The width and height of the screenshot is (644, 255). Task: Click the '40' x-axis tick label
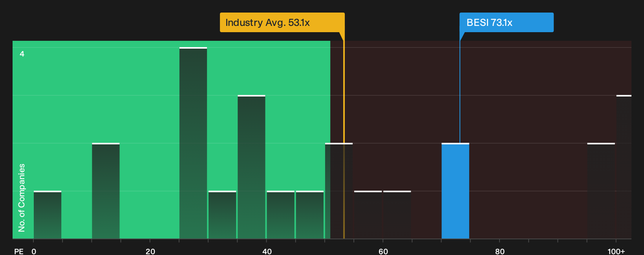click(x=267, y=251)
